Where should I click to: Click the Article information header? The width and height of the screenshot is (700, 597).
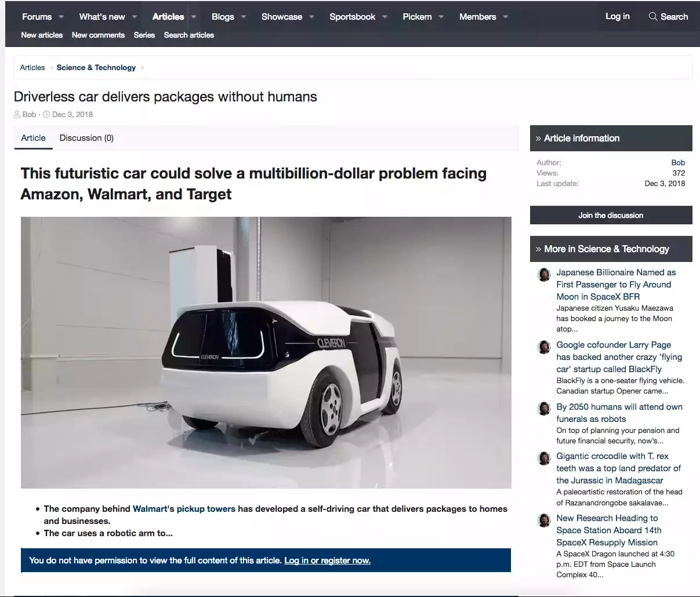coord(611,138)
